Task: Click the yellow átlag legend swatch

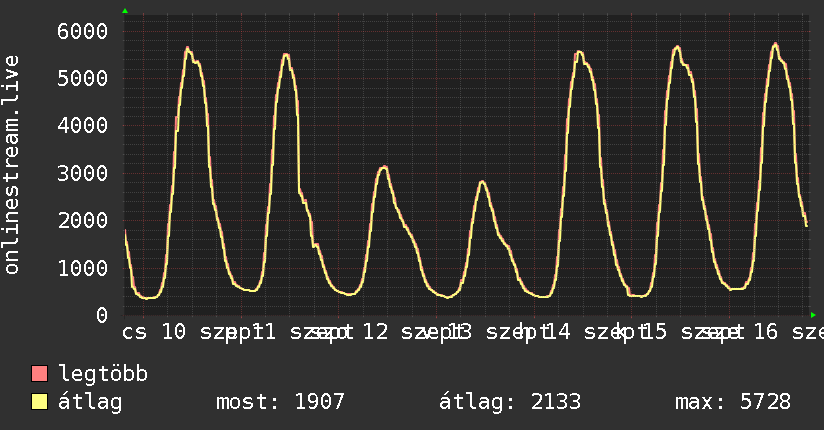Action: (x=39, y=402)
